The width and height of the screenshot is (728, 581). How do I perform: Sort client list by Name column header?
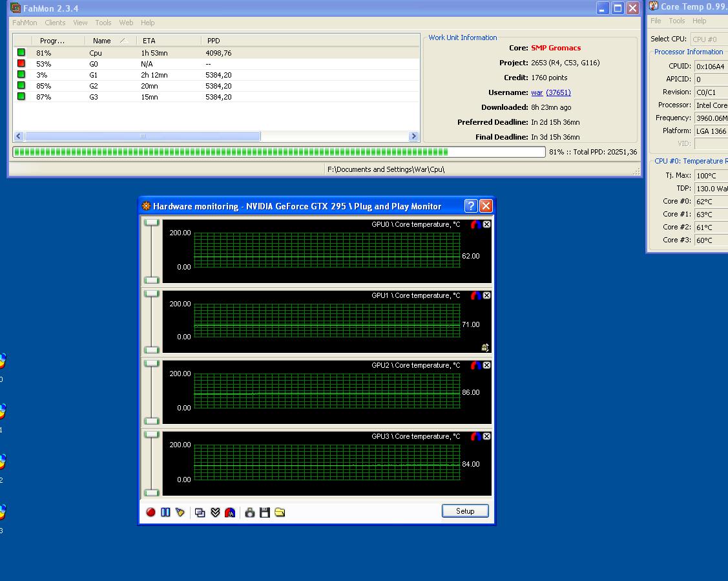click(x=111, y=41)
